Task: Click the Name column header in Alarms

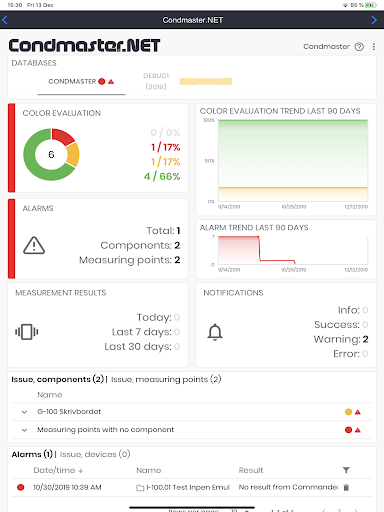Action: click(149, 470)
